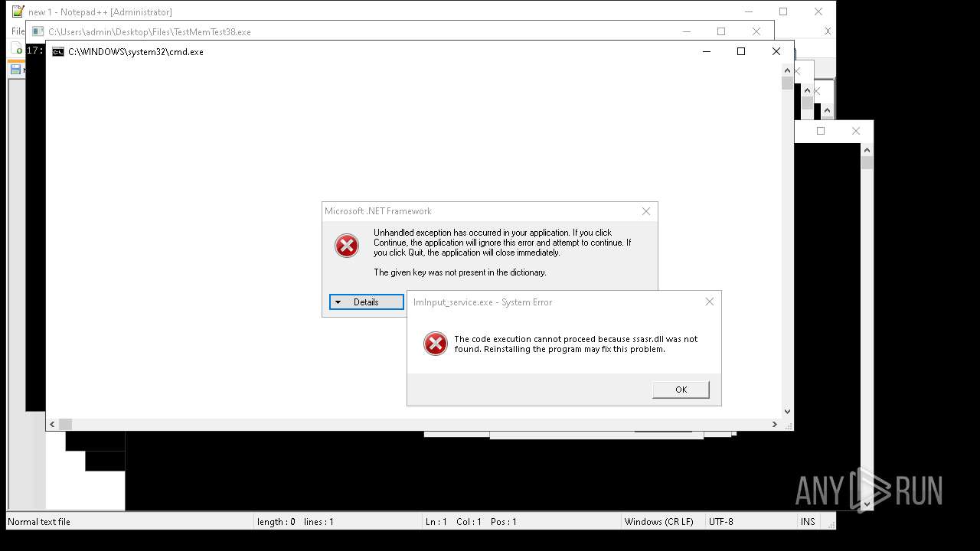Close the Notepad++ window
The width and height of the screenshot is (980, 551).
[x=818, y=11]
